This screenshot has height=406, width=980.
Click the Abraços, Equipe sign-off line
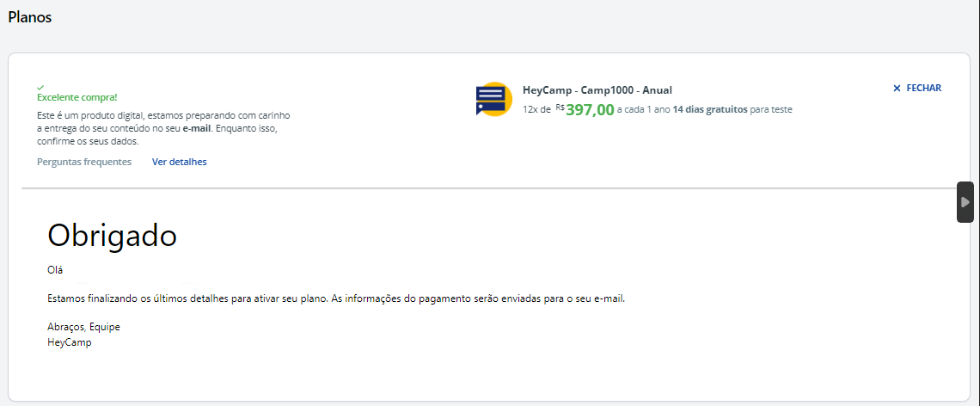click(83, 327)
